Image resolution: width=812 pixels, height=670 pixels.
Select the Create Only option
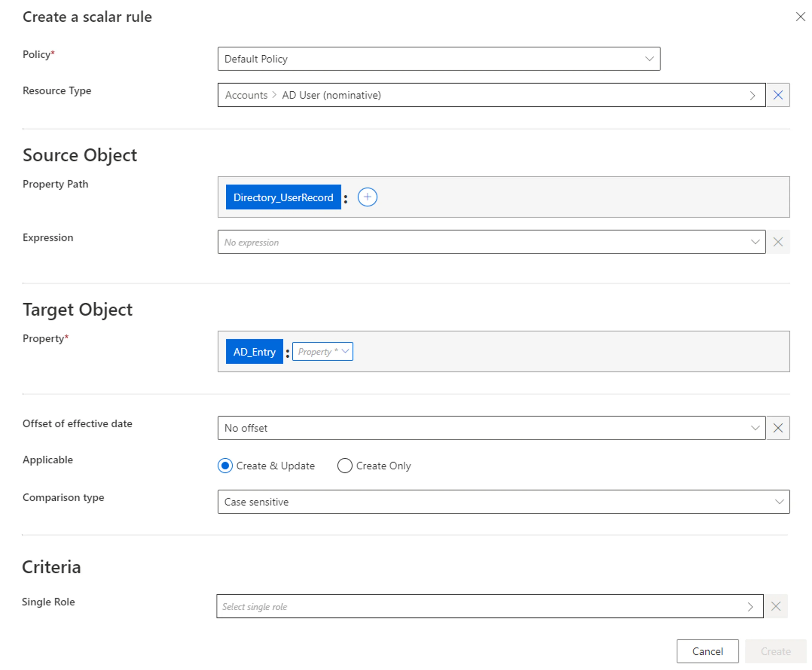pyautogui.click(x=374, y=465)
